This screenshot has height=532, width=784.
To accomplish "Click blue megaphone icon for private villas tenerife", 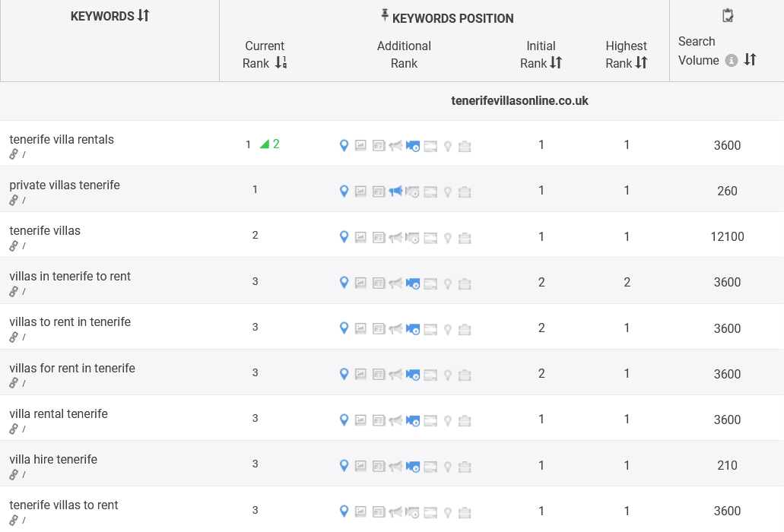I will point(395,192).
